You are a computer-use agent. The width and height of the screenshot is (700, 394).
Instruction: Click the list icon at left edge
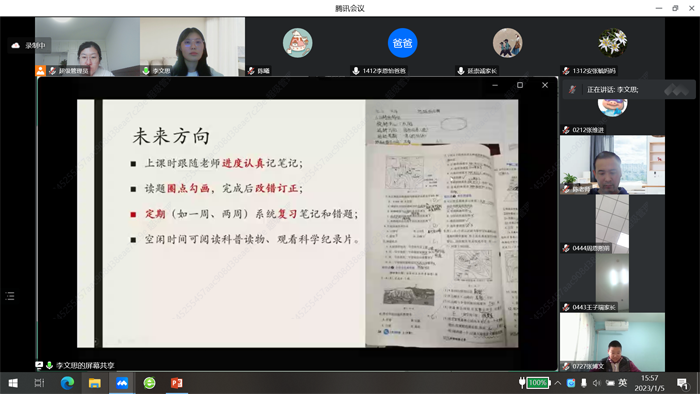tap(10, 296)
